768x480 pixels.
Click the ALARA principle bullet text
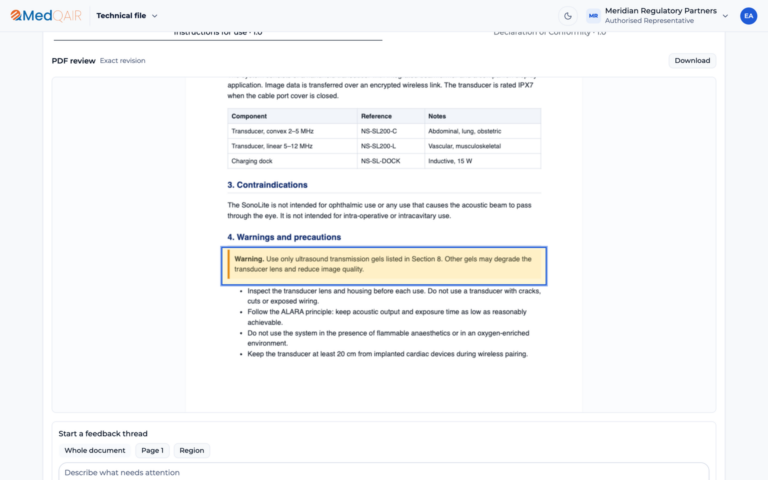point(387,317)
